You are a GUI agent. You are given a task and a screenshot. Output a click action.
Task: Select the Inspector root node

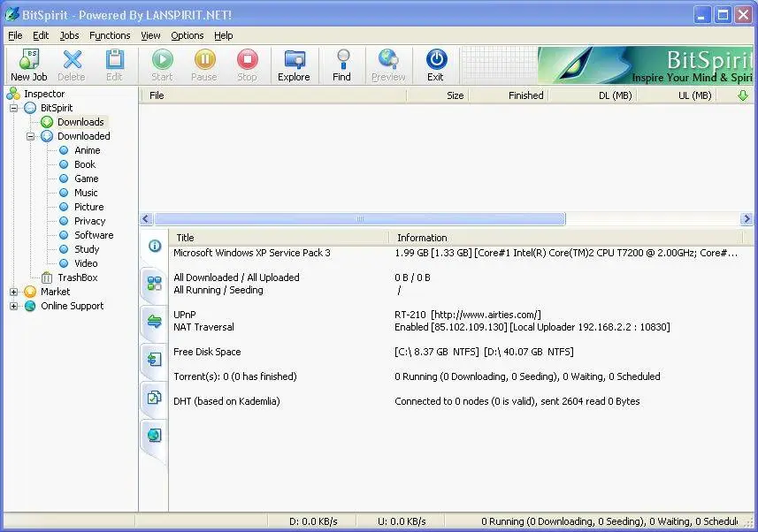[44, 94]
